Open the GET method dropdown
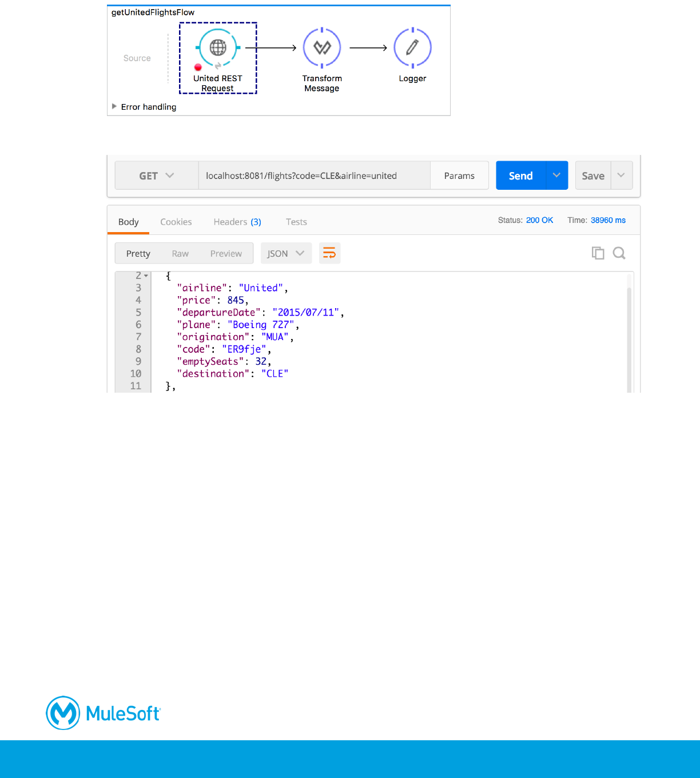 (157, 175)
